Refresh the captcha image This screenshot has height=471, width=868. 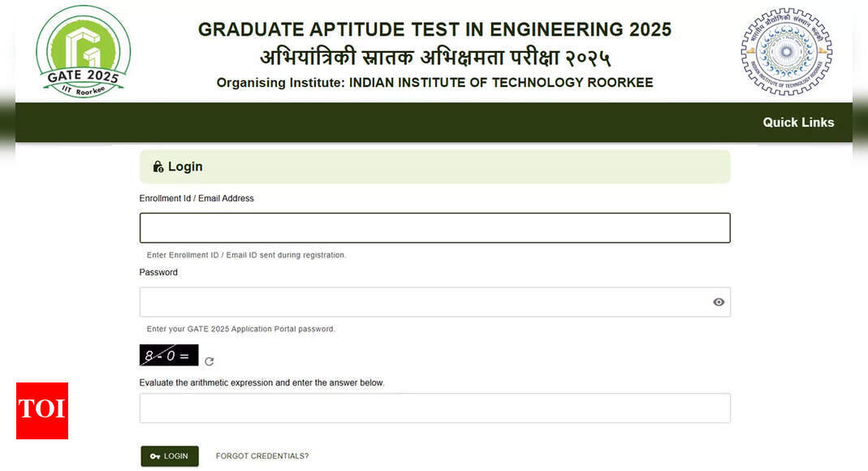[x=209, y=361]
